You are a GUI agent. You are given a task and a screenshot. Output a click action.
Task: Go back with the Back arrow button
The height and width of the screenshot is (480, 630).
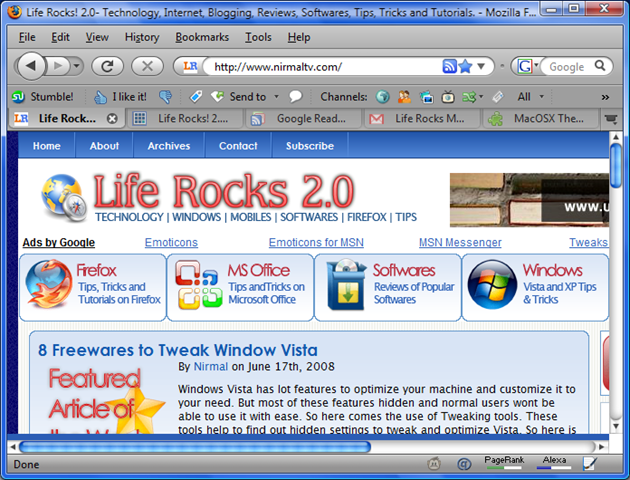click(31, 65)
